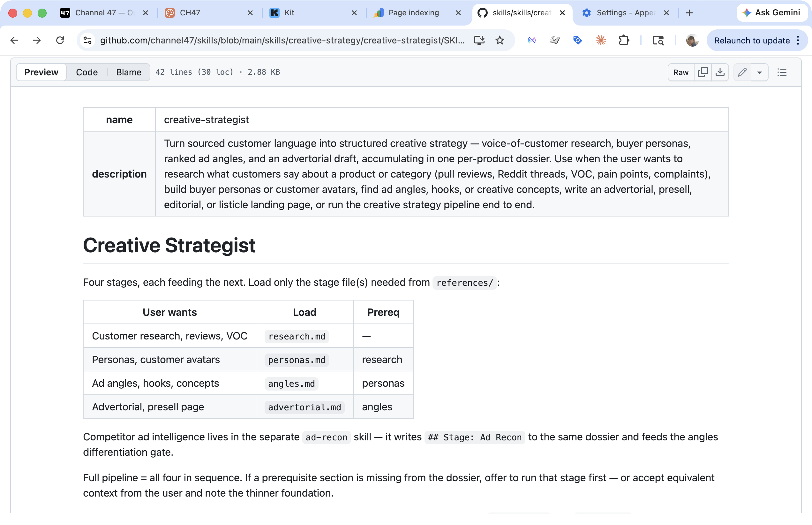The width and height of the screenshot is (812, 525).
Task: Click 'Customer research, reviews, VOC' cell
Action: pyautogui.click(x=169, y=336)
